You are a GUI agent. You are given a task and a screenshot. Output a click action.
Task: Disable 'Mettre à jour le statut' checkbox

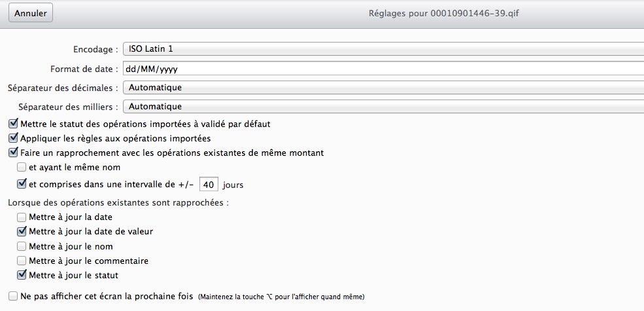pos(22,275)
